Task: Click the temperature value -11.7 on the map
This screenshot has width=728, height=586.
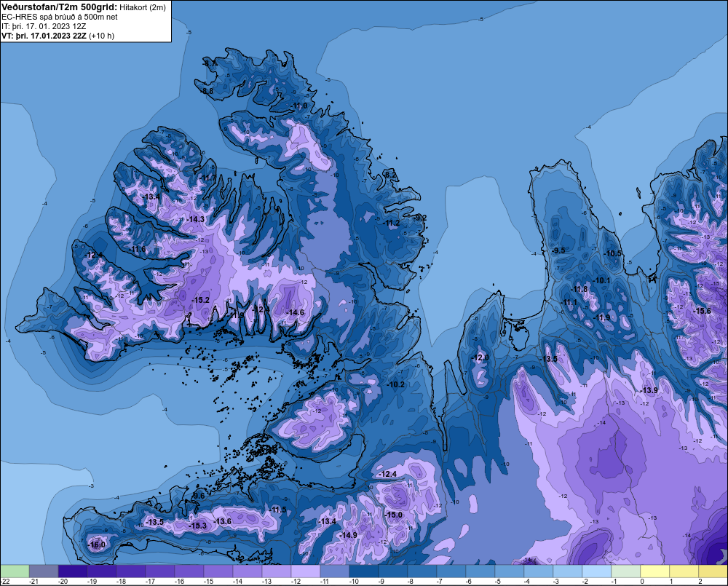Action: tap(209, 178)
